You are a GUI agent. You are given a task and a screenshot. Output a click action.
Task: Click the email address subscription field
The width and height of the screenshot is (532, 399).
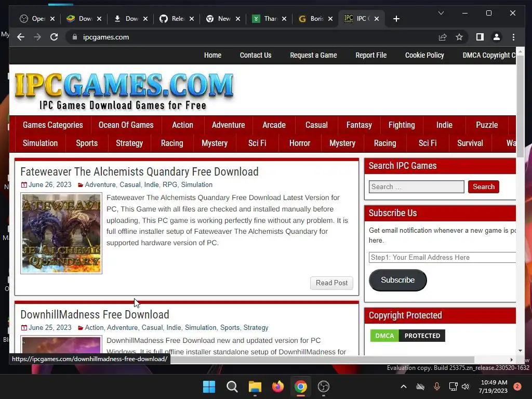[443, 257]
